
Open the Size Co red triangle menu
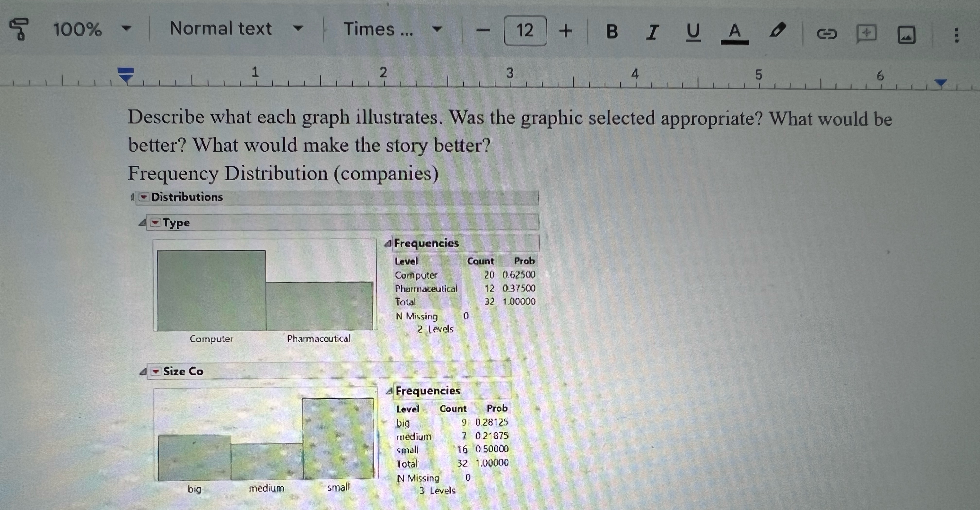156,372
